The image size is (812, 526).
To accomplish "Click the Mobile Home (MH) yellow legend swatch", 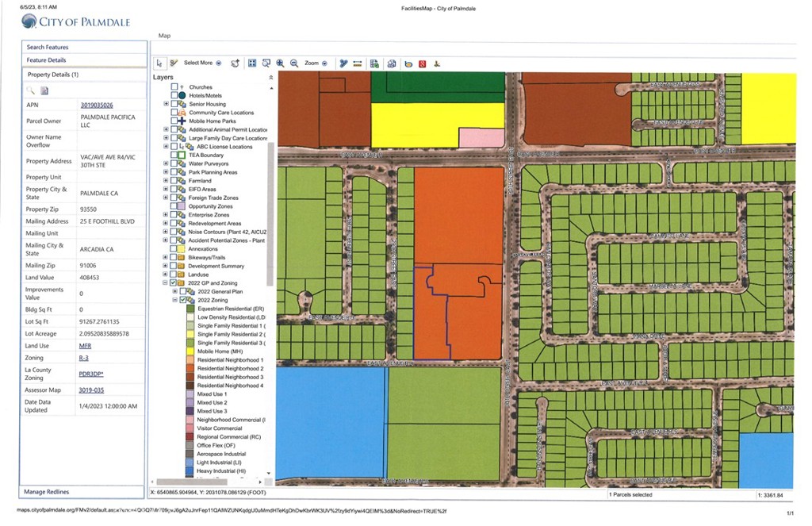I will pyautogui.click(x=190, y=351).
